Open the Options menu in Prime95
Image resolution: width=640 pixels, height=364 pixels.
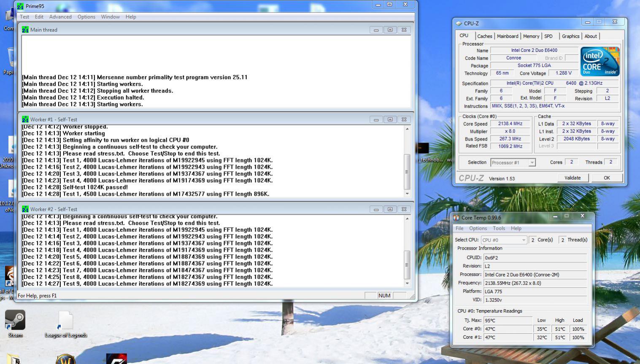coord(86,17)
